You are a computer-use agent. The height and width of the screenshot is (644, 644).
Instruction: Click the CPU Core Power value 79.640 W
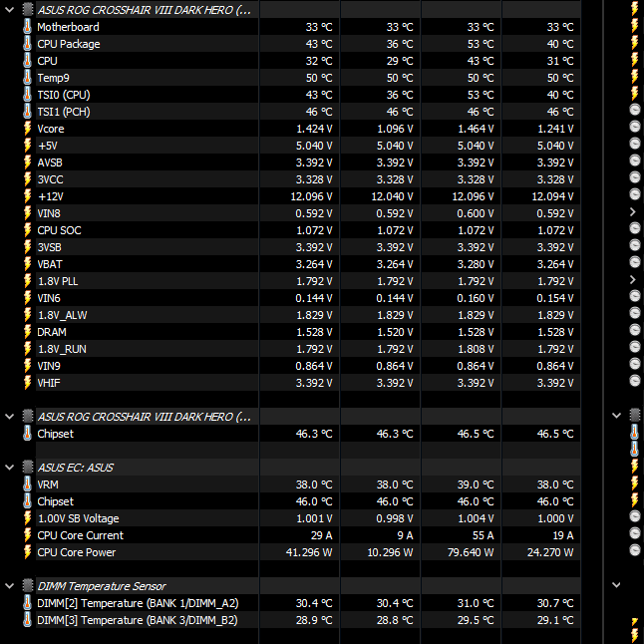tap(471, 552)
